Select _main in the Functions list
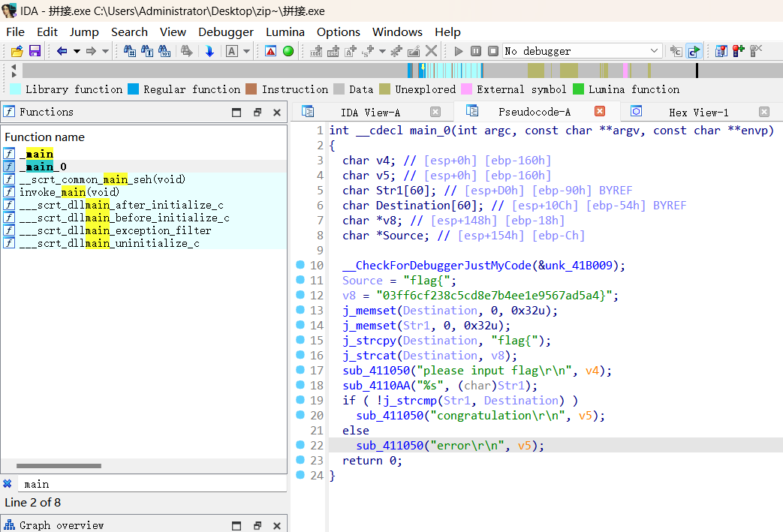 tap(144, 154)
